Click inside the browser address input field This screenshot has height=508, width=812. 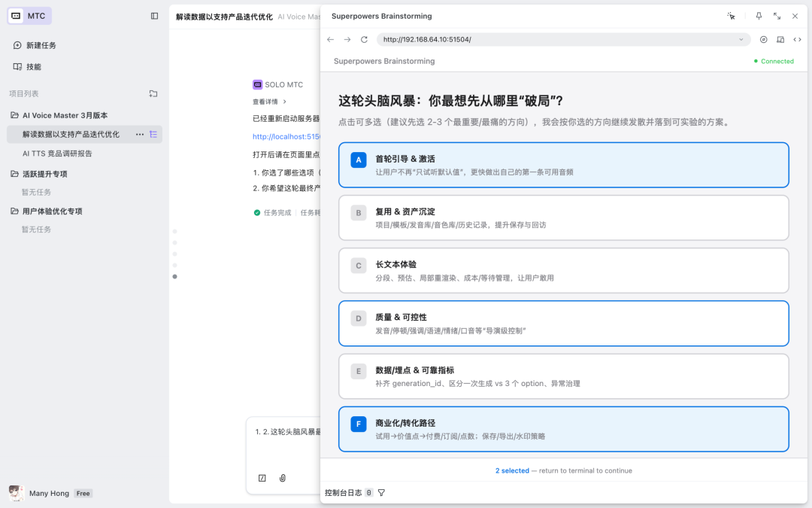(526, 39)
